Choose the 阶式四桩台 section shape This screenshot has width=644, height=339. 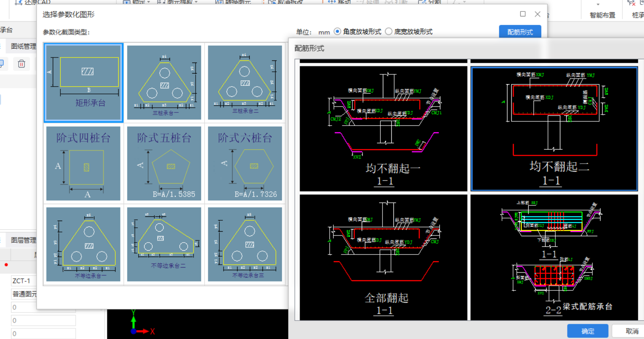click(83, 164)
